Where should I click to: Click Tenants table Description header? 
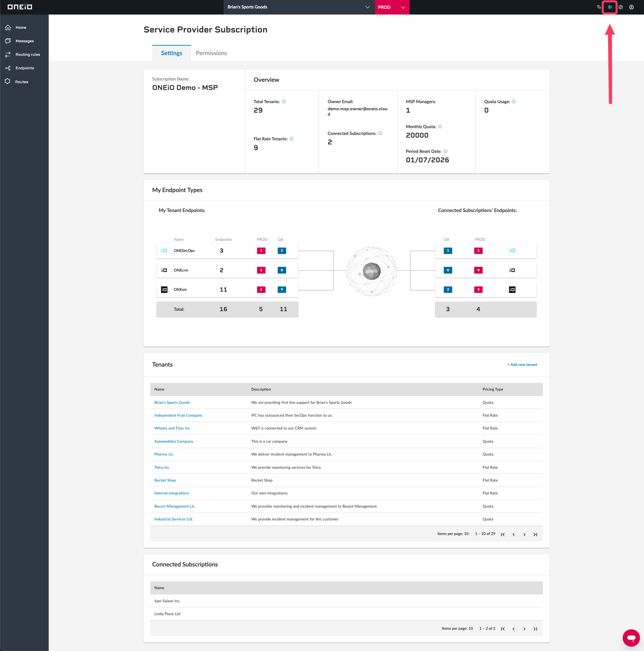[x=261, y=389]
